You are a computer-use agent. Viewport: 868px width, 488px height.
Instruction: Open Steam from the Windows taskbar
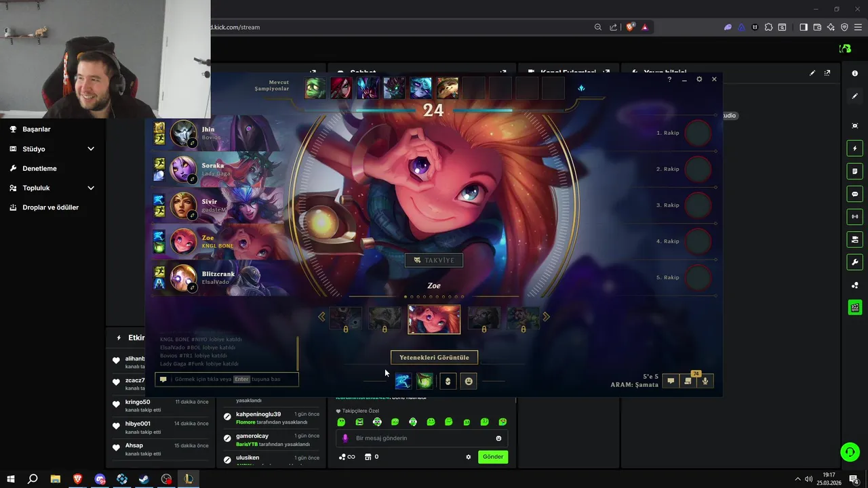click(144, 479)
